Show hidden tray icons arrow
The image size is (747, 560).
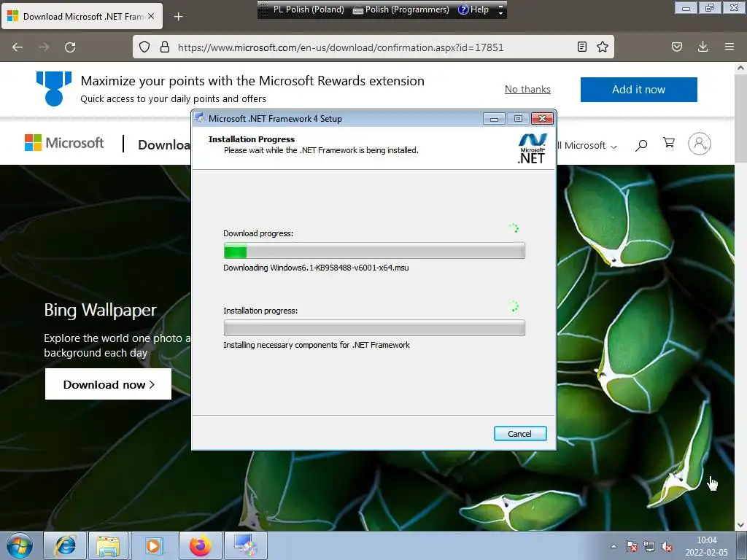[614, 546]
